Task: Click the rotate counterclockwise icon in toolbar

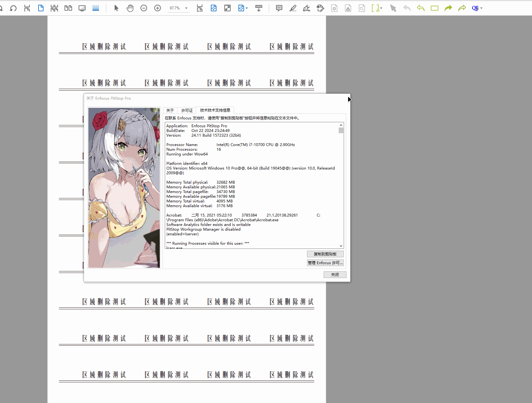Action: pyautogui.click(x=13, y=8)
